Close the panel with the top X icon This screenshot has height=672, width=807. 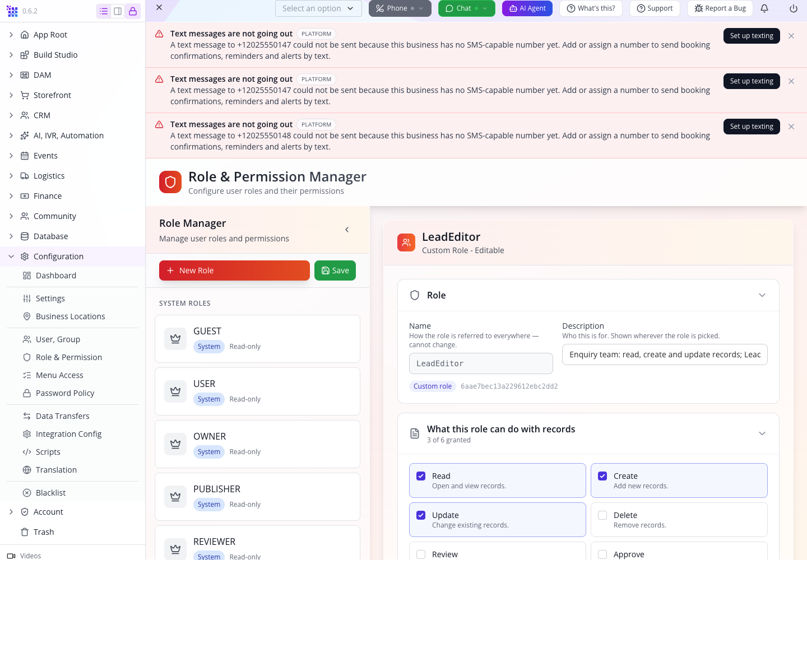[159, 7]
